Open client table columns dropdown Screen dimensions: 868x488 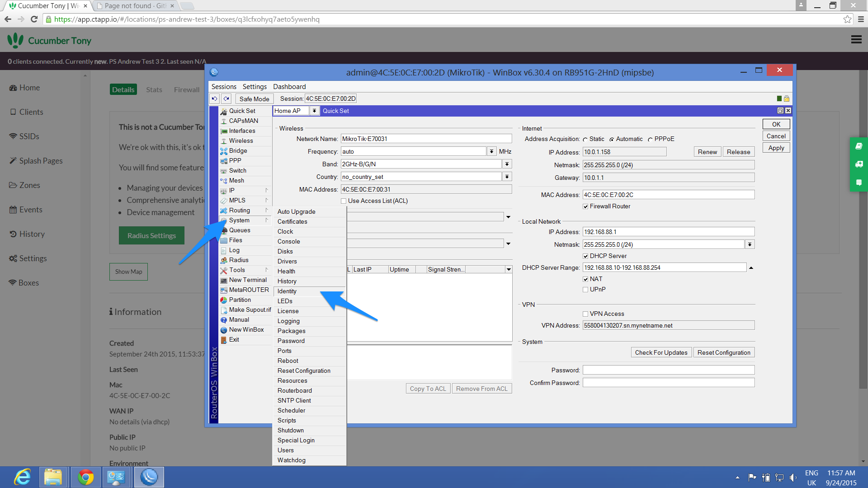509,270
